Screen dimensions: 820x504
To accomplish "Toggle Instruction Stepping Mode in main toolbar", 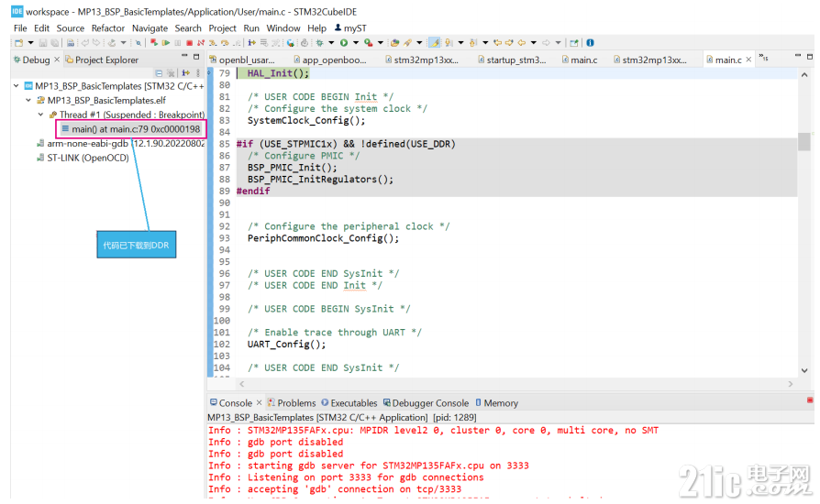I will [252, 43].
